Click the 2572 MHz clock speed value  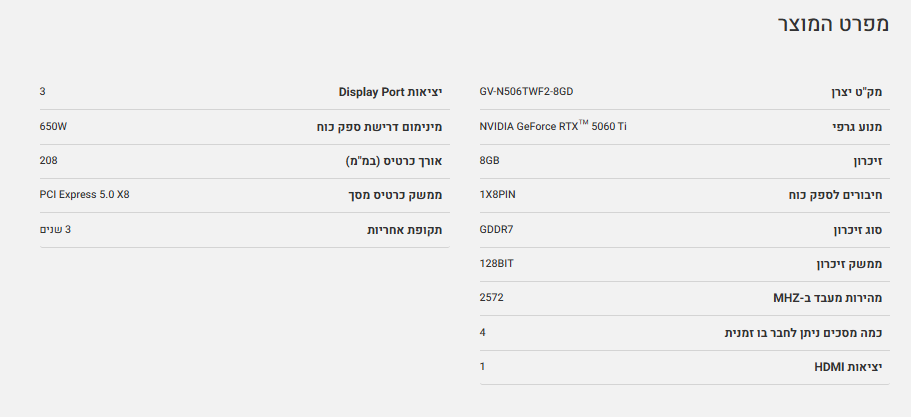click(x=492, y=297)
